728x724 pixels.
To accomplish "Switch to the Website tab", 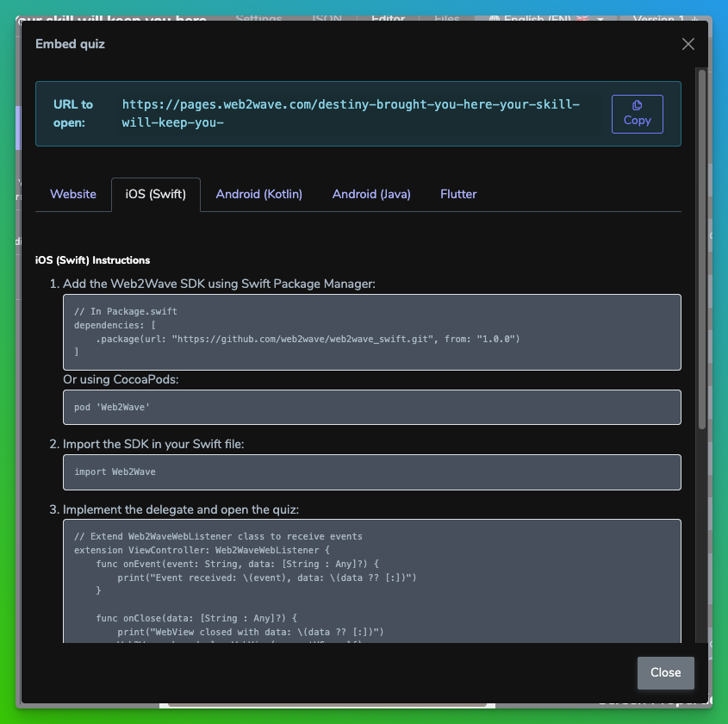I will tap(73, 194).
